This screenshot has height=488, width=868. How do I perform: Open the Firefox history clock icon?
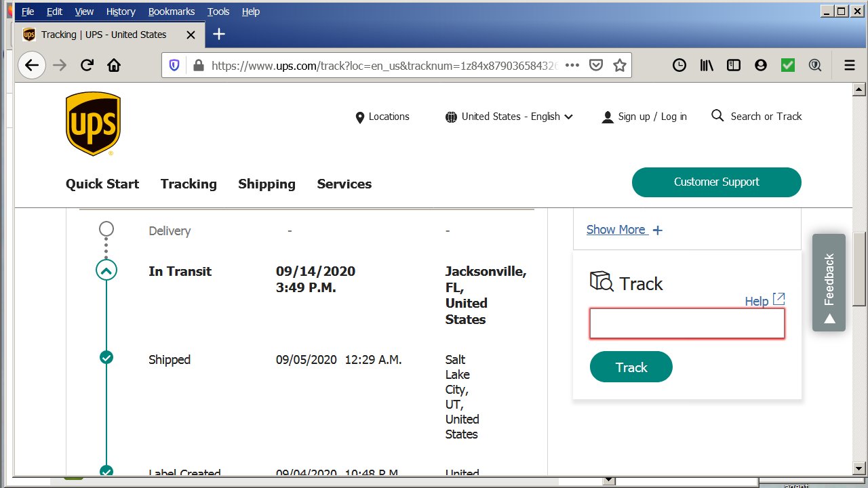pos(679,65)
